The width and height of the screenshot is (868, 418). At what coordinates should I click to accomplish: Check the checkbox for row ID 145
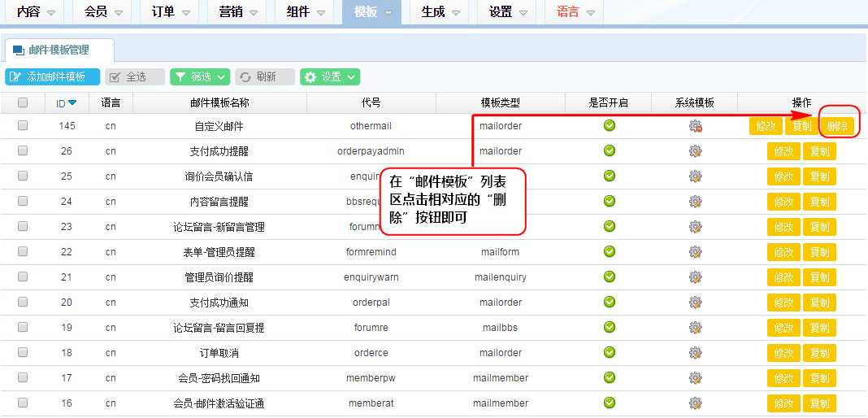click(x=23, y=126)
